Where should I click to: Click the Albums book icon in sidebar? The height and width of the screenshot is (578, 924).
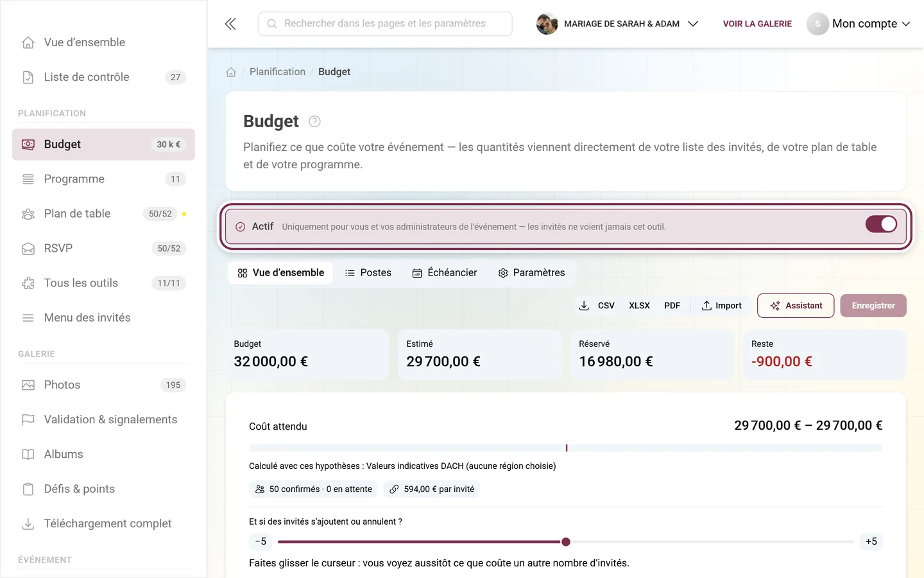[28, 455]
